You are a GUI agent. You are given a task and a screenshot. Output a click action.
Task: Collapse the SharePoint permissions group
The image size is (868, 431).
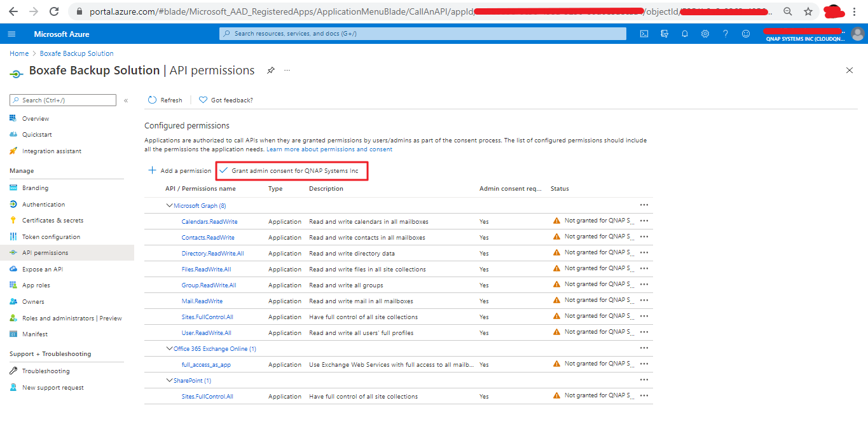169,381
